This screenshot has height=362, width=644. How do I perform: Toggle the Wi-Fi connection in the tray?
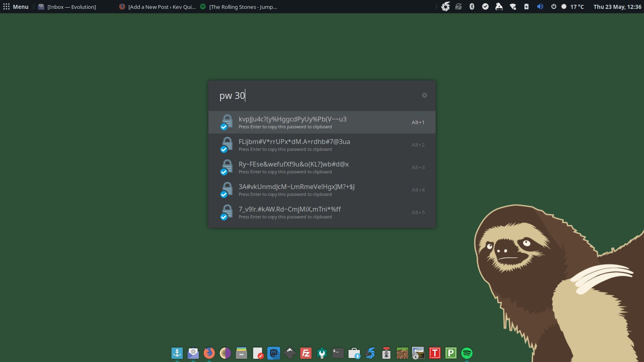coord(513,6)
